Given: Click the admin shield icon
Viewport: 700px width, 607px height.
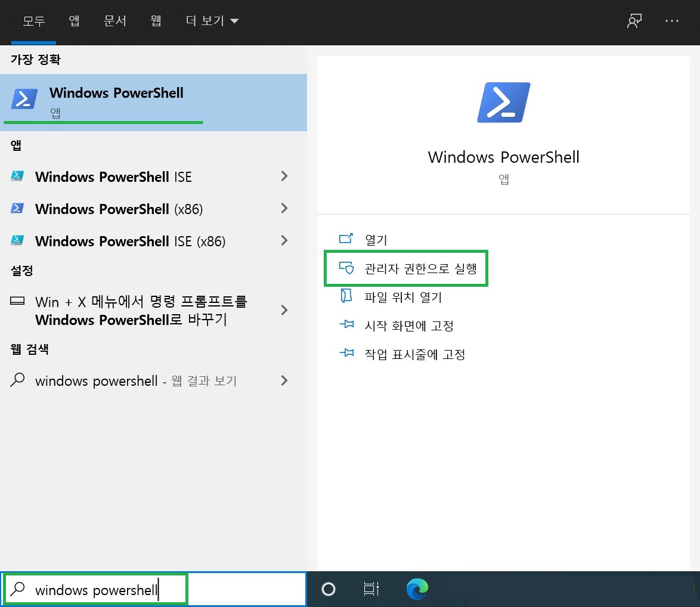Looking at the screenshot, I should (346, 267).
